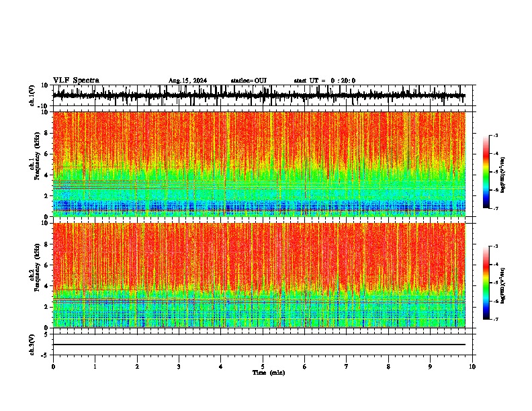The image size is (532, 411).
Task: Click the time axis tick label "4"
Action: pyautogui.click(x=221, y=367)
